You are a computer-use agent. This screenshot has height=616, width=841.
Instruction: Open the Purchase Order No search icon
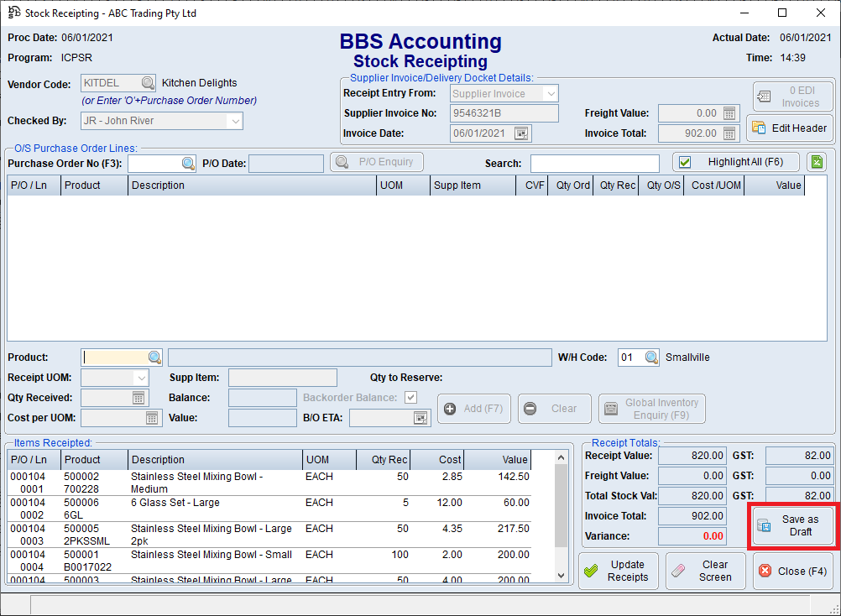pos(188,163)
